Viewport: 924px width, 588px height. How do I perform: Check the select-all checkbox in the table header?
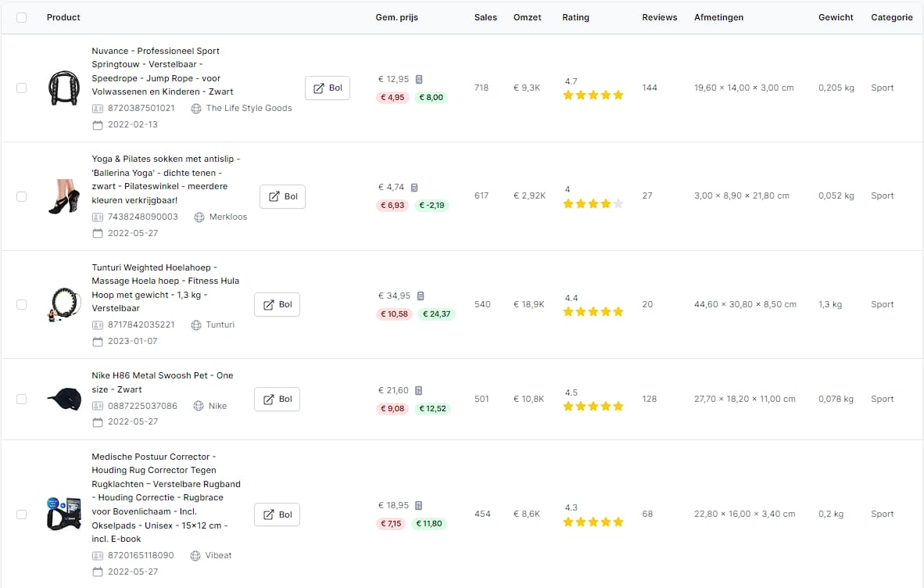[x=22, y=17]
